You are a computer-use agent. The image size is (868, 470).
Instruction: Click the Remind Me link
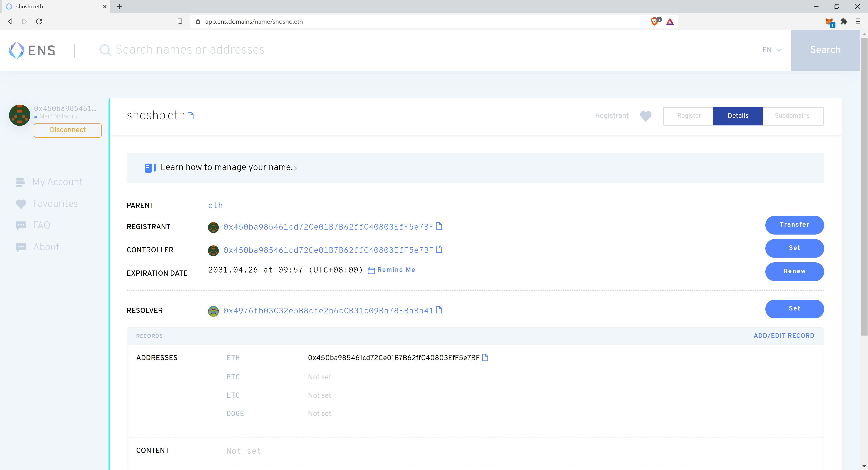click(x=396, y=270)
